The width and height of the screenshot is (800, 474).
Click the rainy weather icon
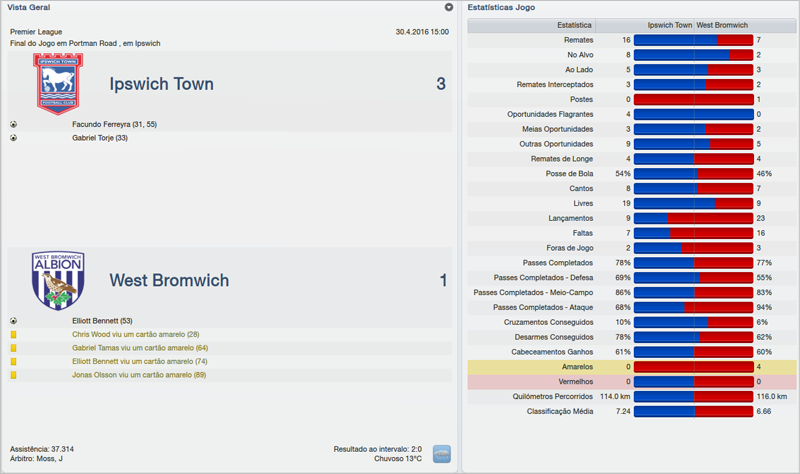click(x=441, y=454)
